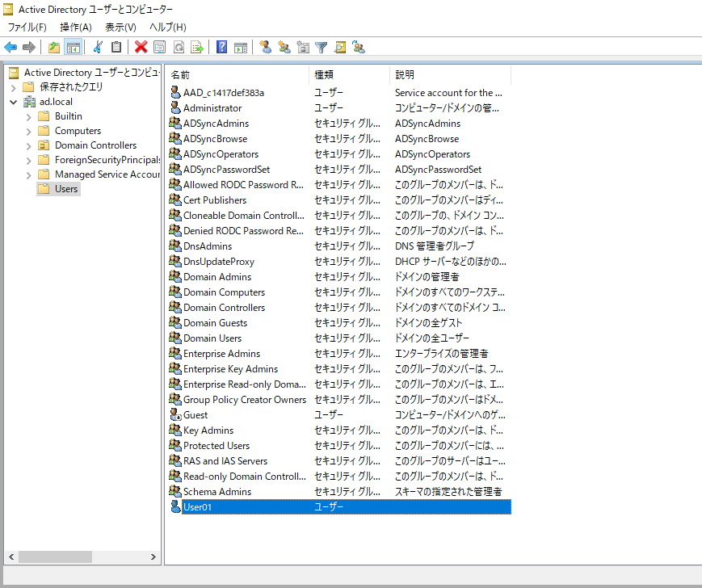Click the Forward arrow in the toolbar

coord(28,47)
